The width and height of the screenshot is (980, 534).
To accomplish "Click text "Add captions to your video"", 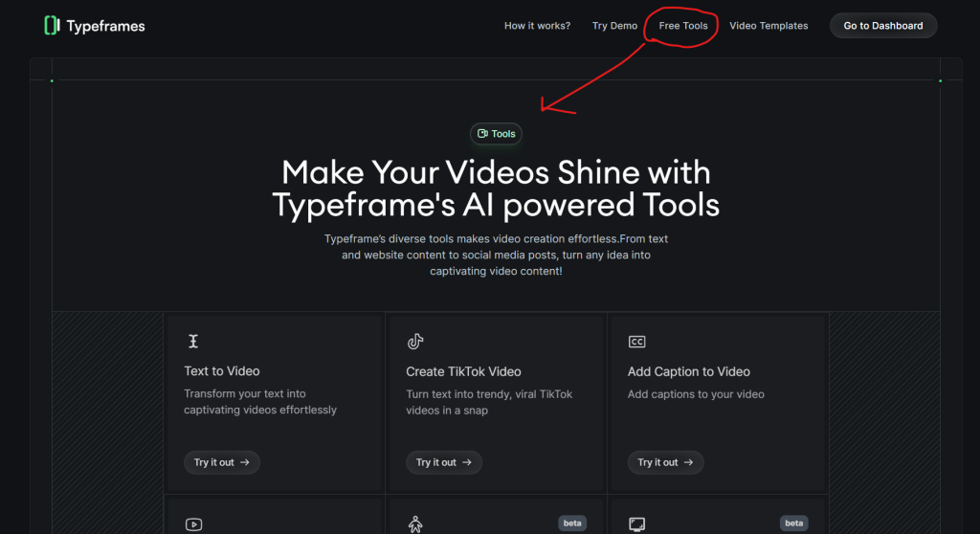I will pos(696,394).
